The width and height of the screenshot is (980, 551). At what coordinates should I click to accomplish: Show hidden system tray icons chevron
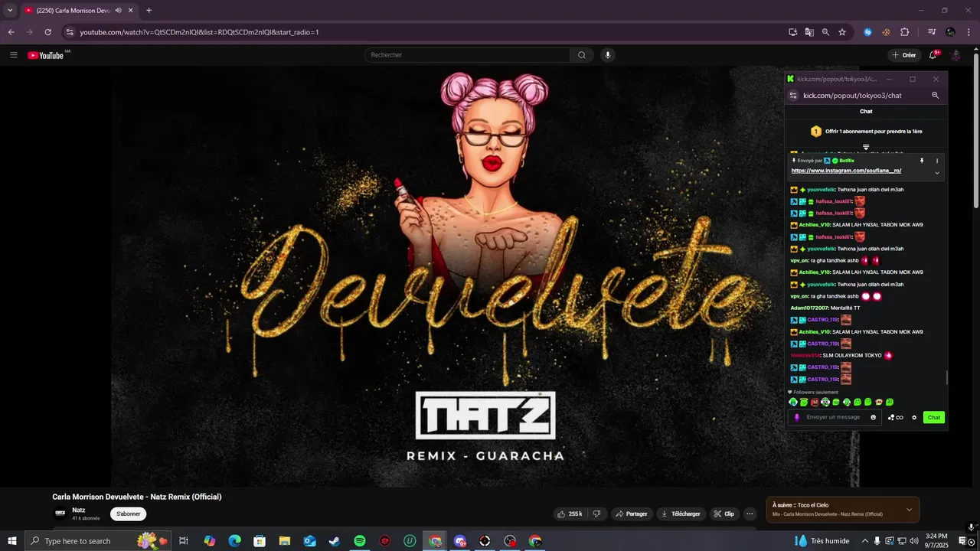point(865,541)
